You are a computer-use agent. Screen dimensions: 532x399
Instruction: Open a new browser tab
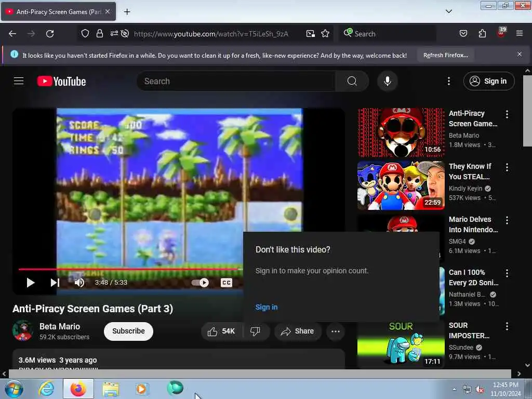click(127, 12)
